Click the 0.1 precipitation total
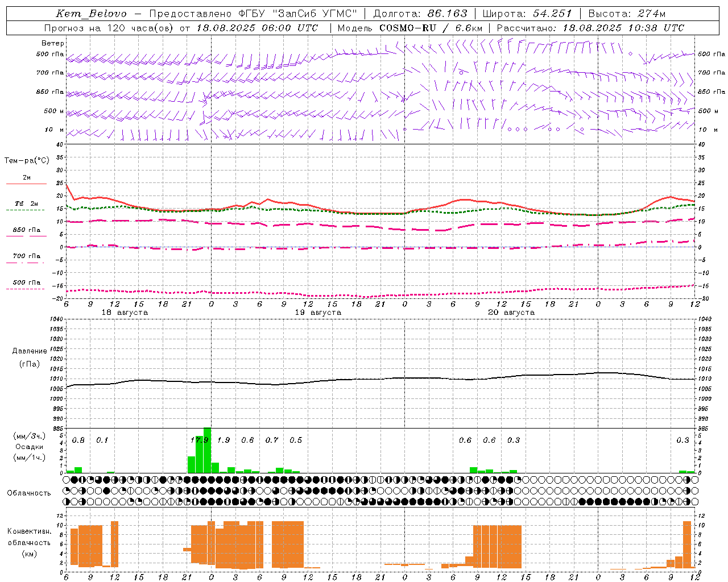The width and height of the screenshot is (728, 582). [102, 440]
